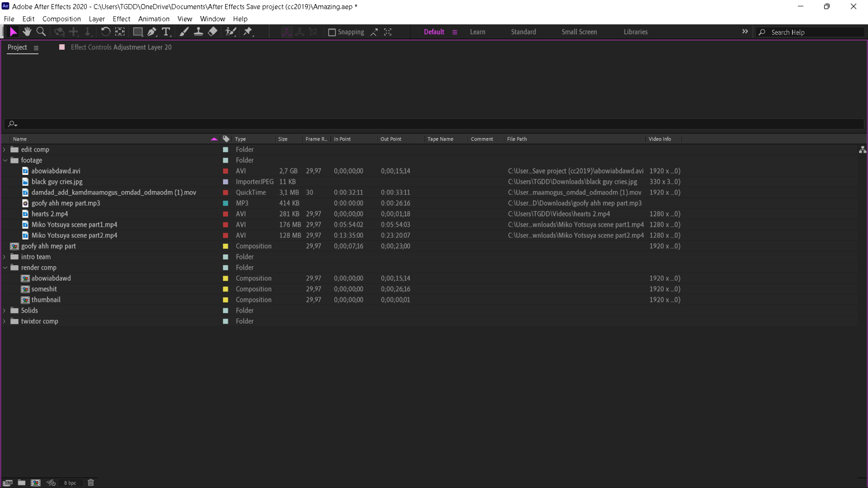This screenshot has height=488, width=868.
Task: Select Miko Yotsuya scene part1.mp4 item
Action: [x=74, y=225]
